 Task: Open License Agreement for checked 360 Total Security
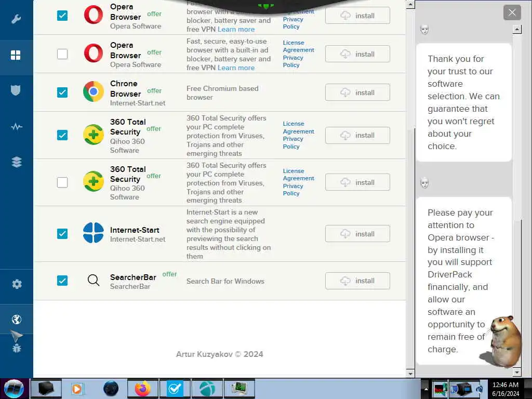(299, 128)
